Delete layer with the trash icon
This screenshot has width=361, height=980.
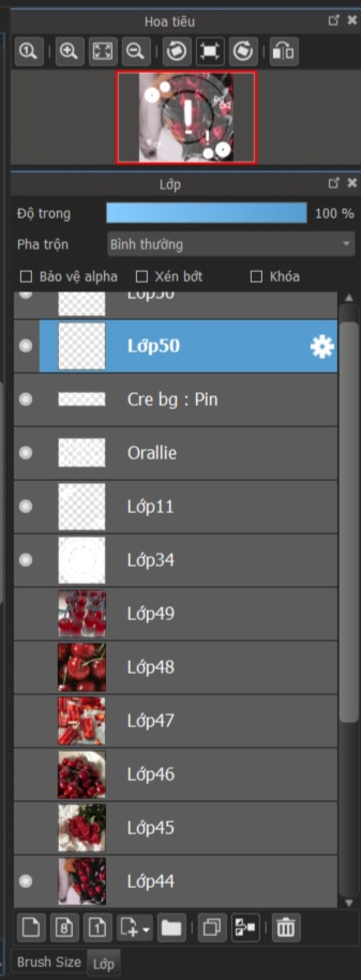(x=286, y=927)
